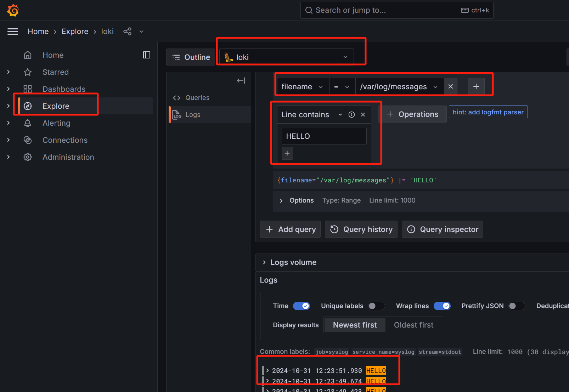Image resolution: width=569 pixels, height=392 pixels.
Task: Click the Outline button
Action: (191, 57)
